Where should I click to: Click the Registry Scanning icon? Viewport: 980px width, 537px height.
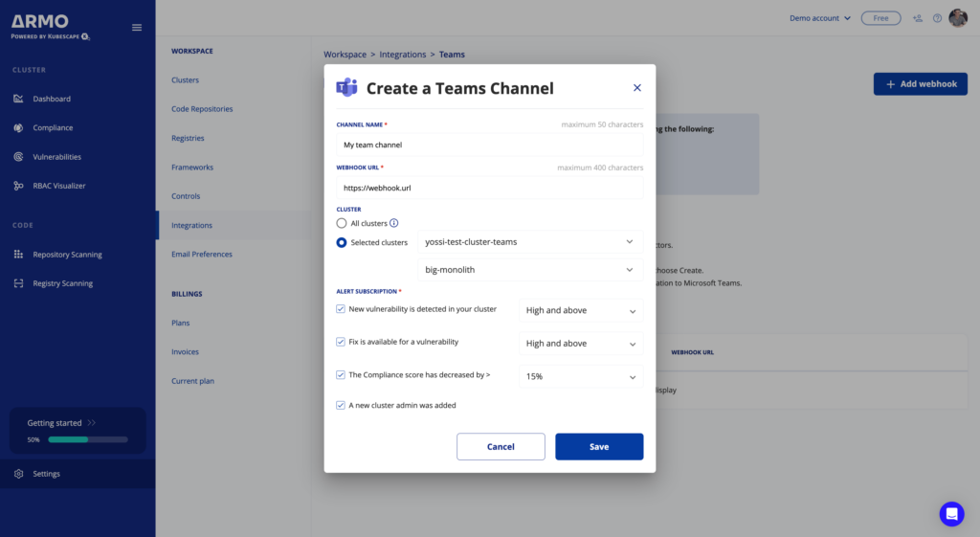(x=19, y=283)
